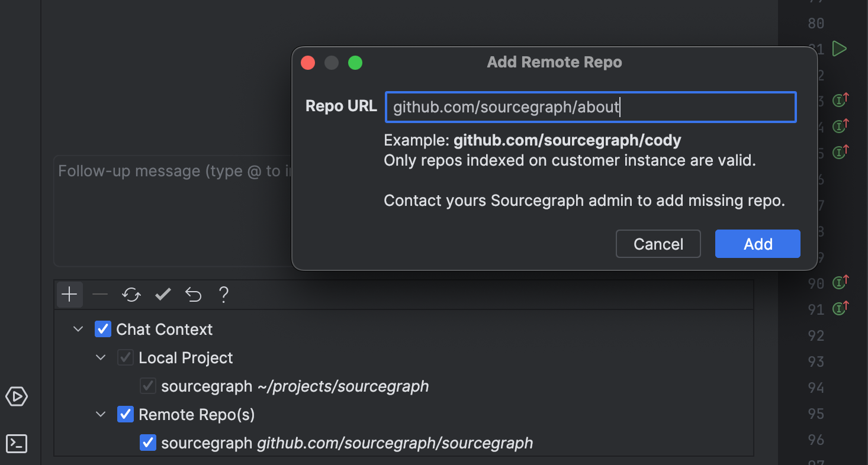Click the checkmark apply icon in toolbar
The width and height of the screenshot is (868, 465).
(x=163, y=294)
